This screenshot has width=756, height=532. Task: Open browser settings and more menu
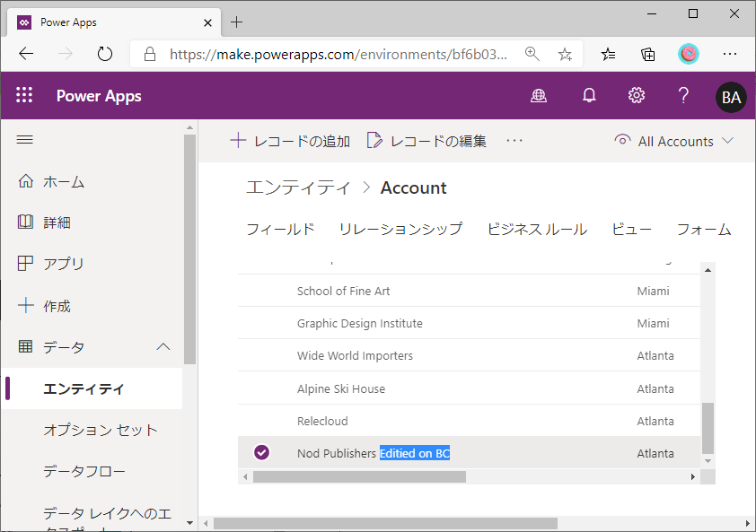click(x=729, y=54)
